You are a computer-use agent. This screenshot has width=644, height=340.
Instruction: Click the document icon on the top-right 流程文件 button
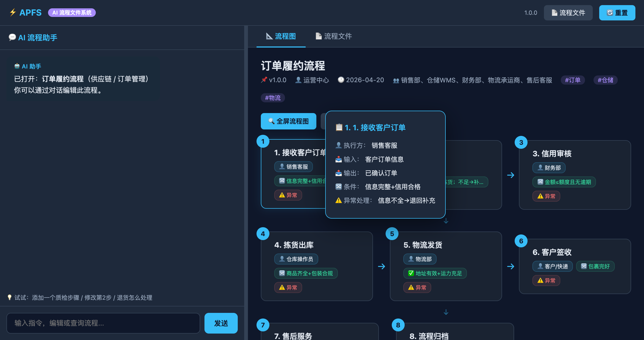(554, 12)
